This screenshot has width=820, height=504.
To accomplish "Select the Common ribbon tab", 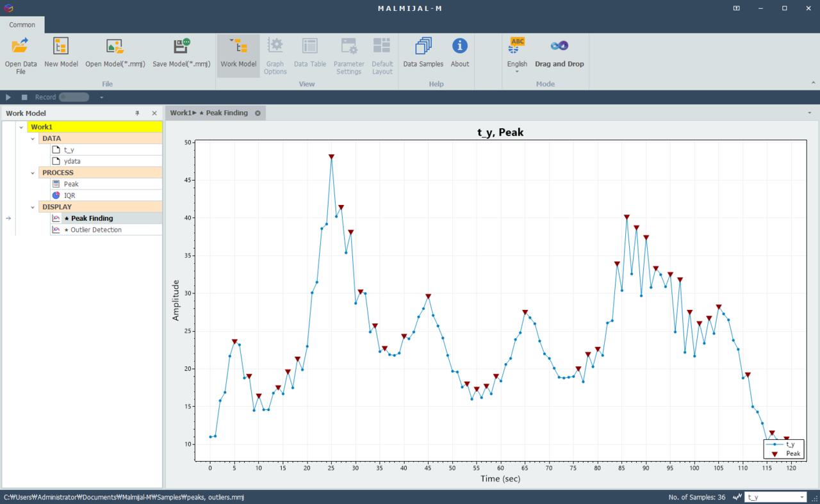I will point(22,25).
